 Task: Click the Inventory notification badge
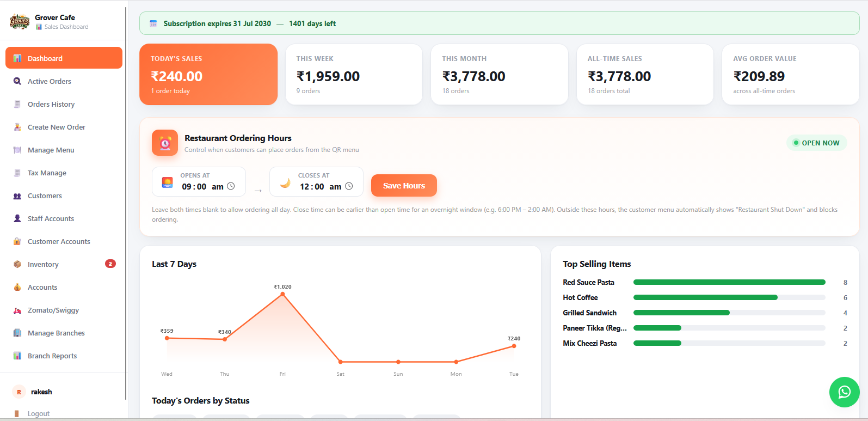coord(110,264)
